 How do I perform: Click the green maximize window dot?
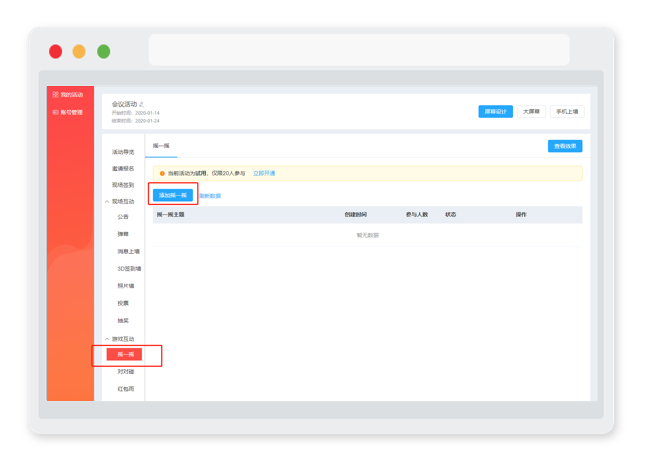tap(104, 52)
